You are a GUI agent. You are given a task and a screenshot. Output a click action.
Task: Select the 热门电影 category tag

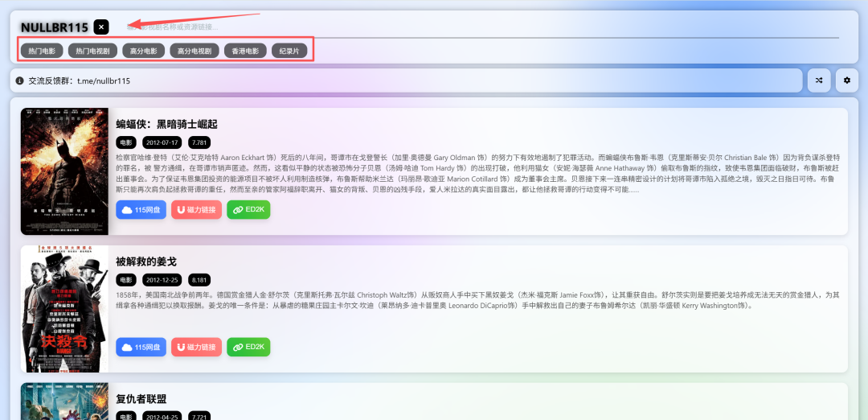click(x=42, y=51)
